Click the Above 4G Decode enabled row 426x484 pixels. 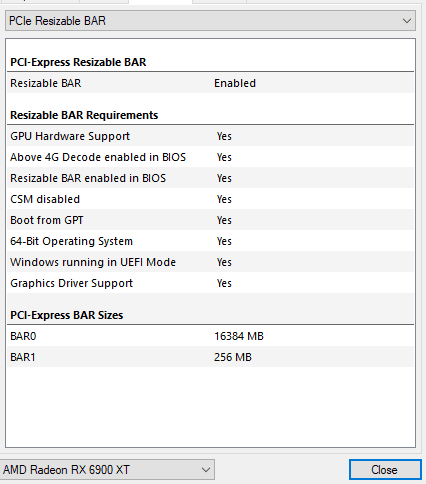pos(210,157)
